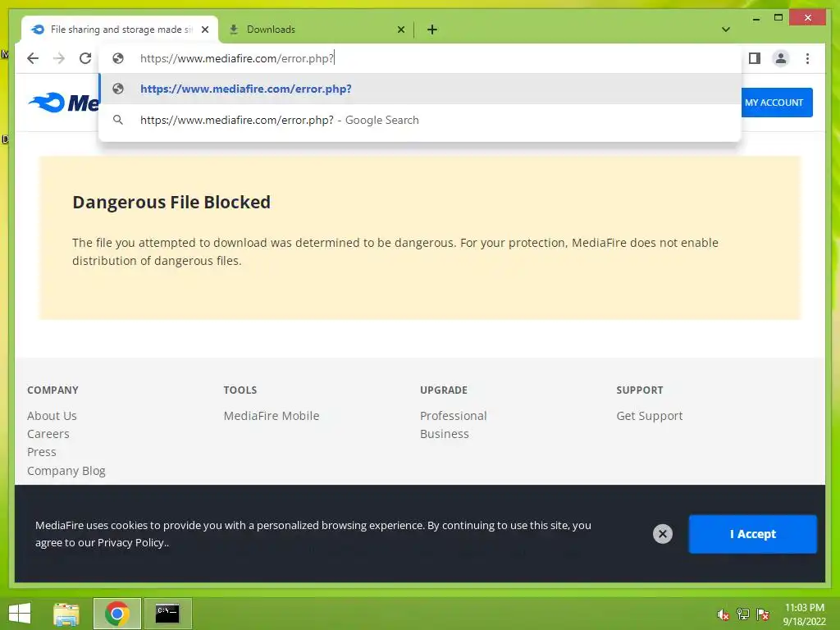Click the I Accept cookies button

(752, 533)
